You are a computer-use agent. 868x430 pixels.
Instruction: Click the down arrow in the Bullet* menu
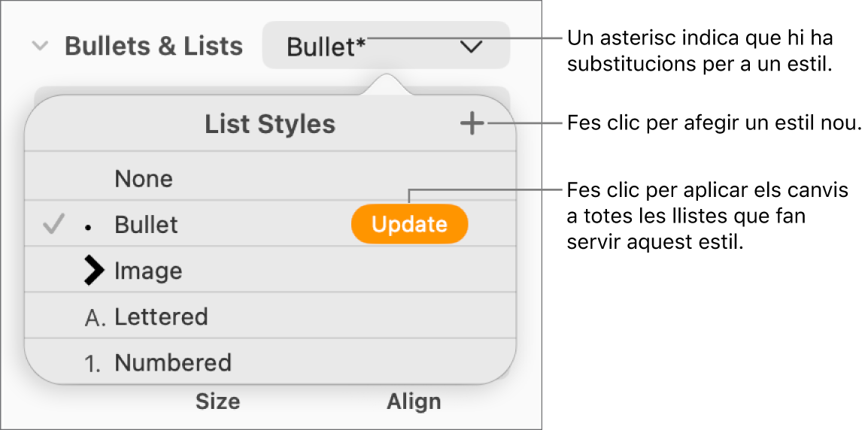(472, 47)
